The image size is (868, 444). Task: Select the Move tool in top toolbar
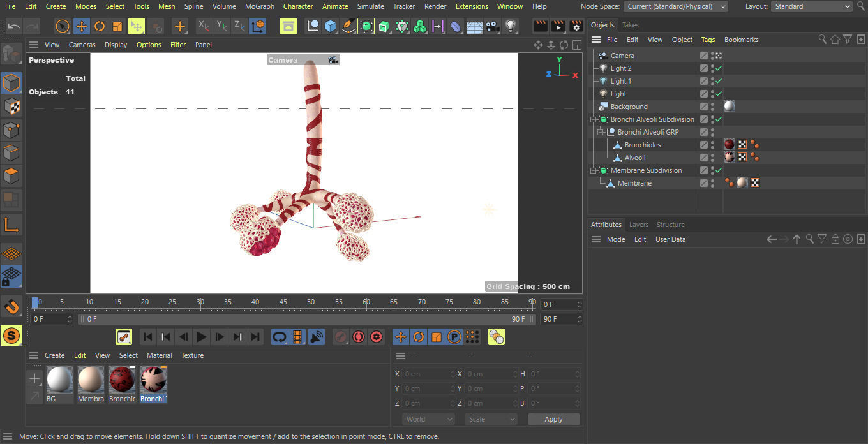(x=81, y=26)
